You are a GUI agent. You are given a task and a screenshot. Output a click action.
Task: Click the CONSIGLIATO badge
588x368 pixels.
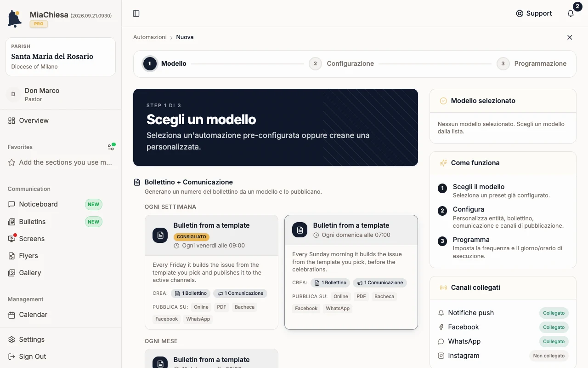pyautogui.click(x=192, y=237)
